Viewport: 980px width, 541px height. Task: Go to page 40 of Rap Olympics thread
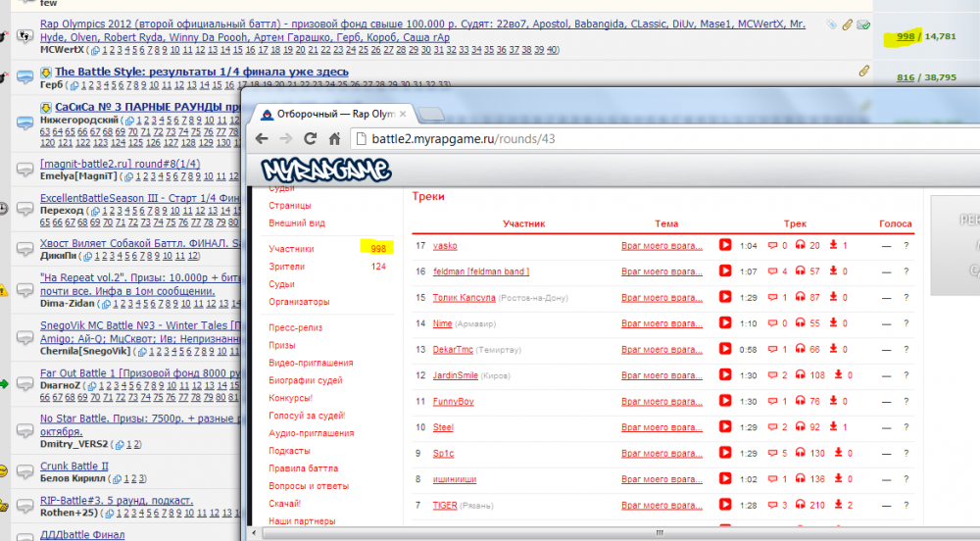(x=552, y=50)
